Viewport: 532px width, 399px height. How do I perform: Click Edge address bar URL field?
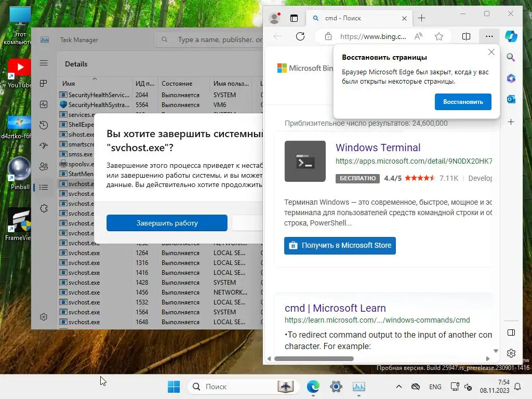click(x=373, y=36)
